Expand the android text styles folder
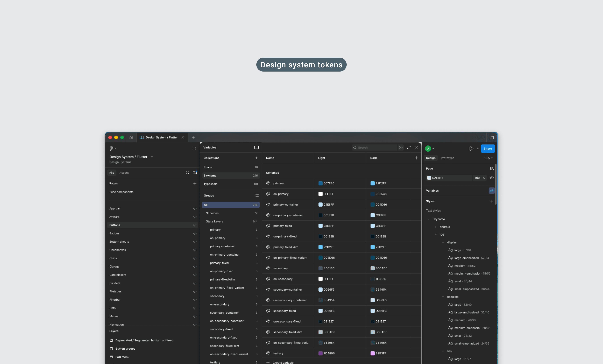The width and height of the screenshot is (603, 364). pyautogui.click(x=436, y=227)
